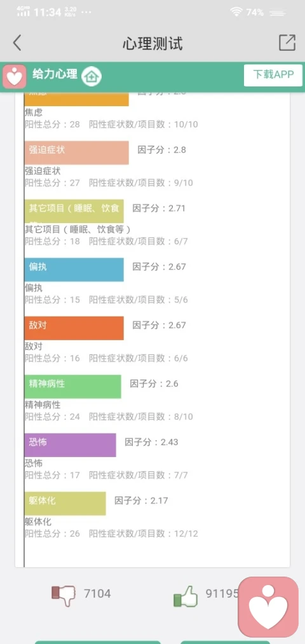This screenshot has height=644, width=305.
Task: Select the purple 恐怖 bar
Action: coord(70,445)
